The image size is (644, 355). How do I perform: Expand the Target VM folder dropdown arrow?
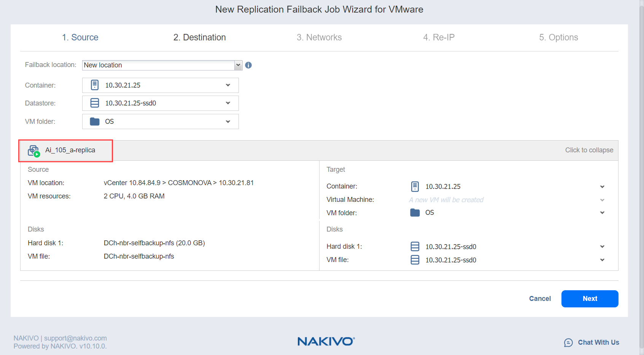pos(602,213)
